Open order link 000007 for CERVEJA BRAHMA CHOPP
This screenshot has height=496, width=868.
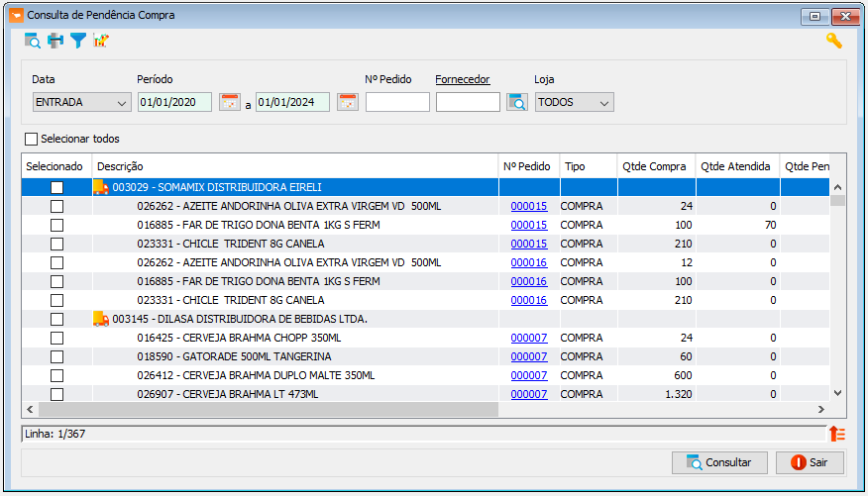click(x=529, y=338)
